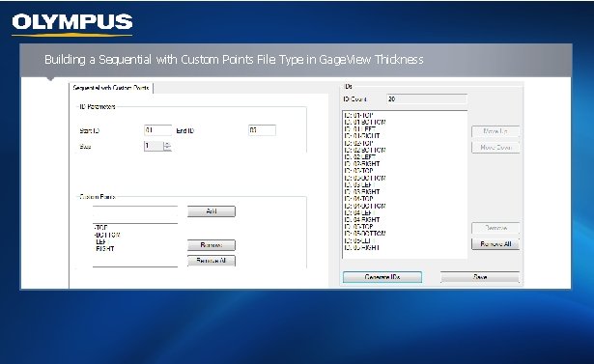594x364 pixels.
Task: Select ID: 01-BOTTOM in the IDs list
Action: pyautogui.click(x=365, y=122)
